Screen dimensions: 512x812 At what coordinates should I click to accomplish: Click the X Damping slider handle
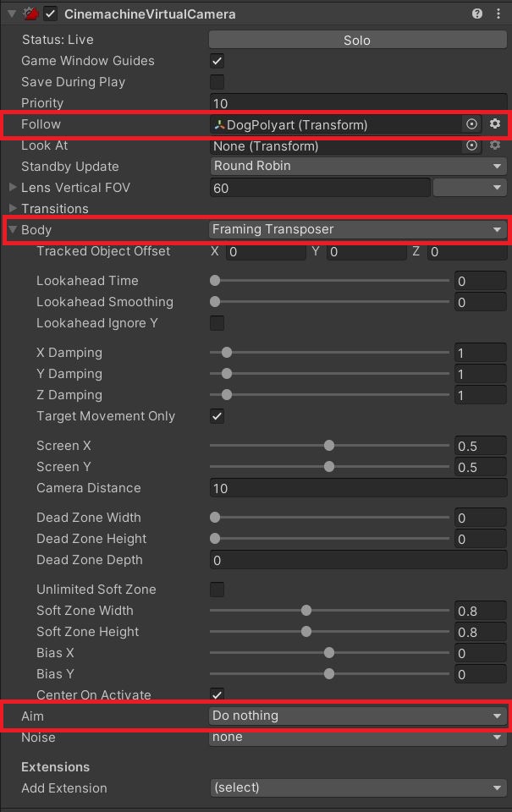(x=227, y=353)
